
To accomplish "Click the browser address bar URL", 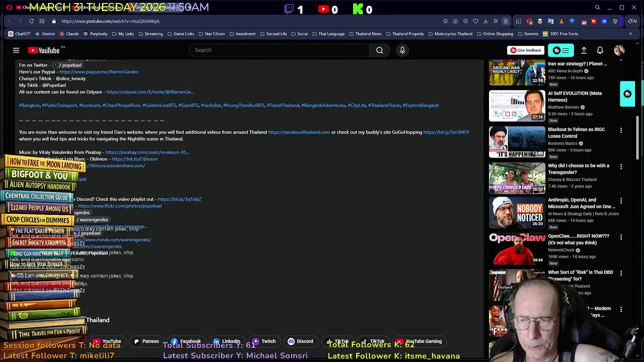I will [x=111, y=21].
